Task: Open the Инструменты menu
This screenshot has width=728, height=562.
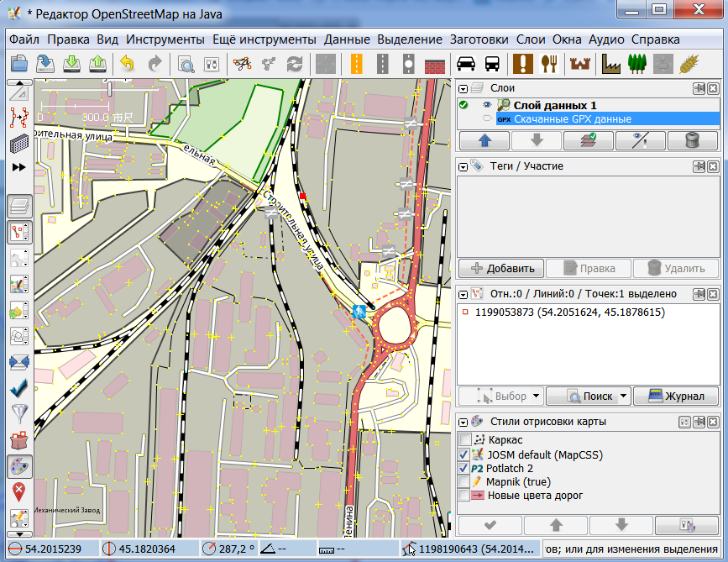Action: point(165,39)
